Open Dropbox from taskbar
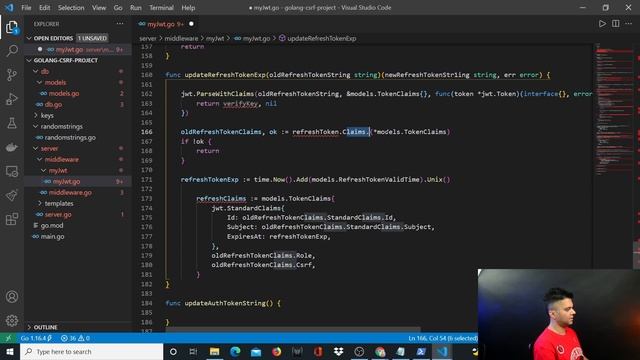The height and width of the screenshot is (360, 640). [x=338, y=351]
